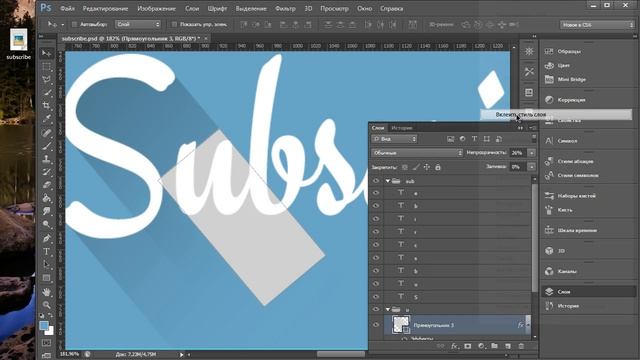Choose Включить стиль слоя menu item
The height and width of the screenshot is (360, 640).
point(556,115)
